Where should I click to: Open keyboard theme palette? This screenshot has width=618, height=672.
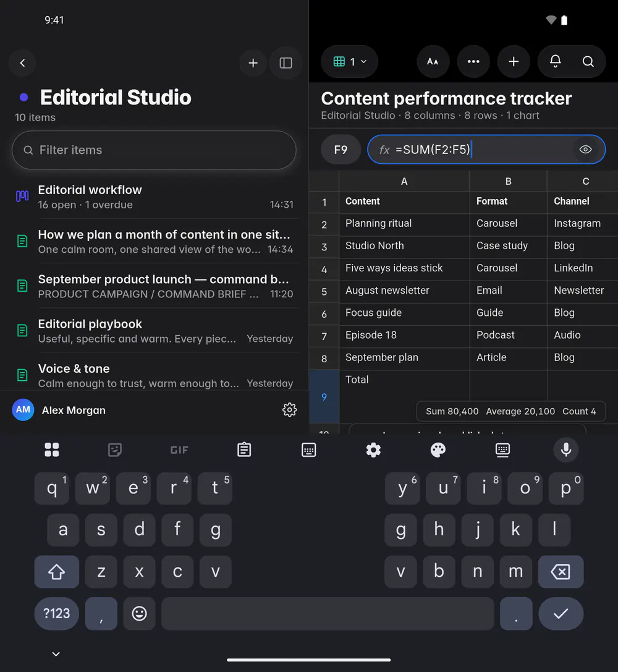438,449
